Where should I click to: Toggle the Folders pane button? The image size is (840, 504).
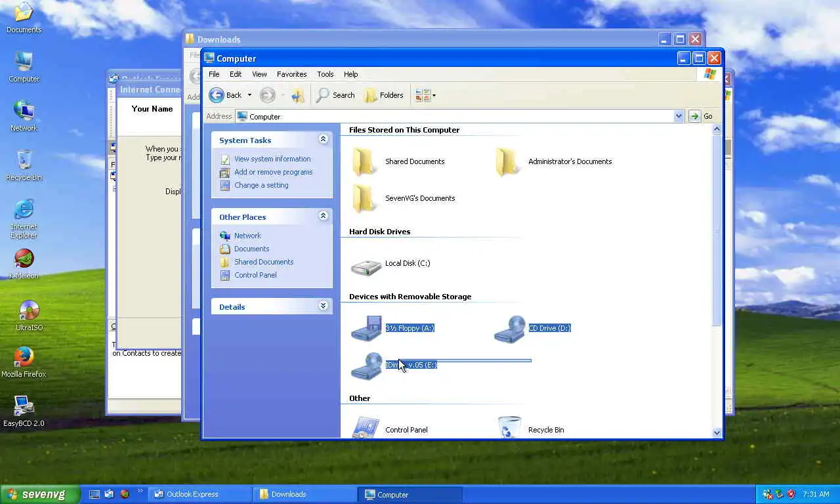(385, 95)
